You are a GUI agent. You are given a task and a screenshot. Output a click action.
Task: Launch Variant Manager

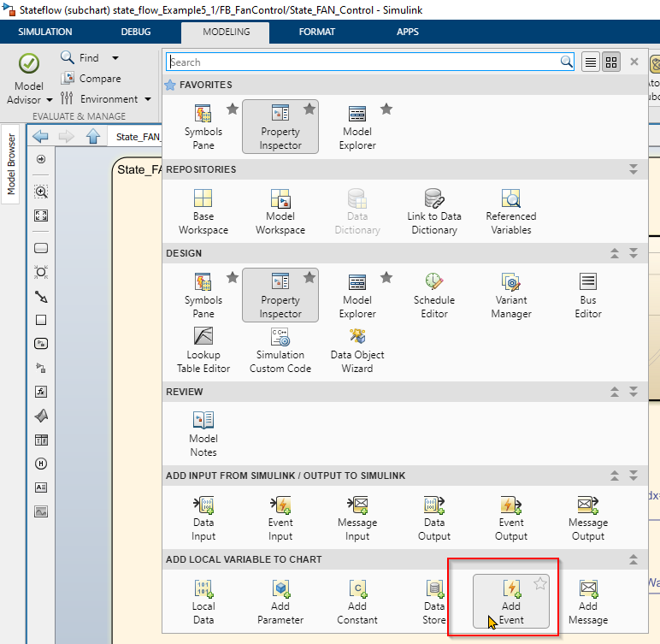(511, 295)
